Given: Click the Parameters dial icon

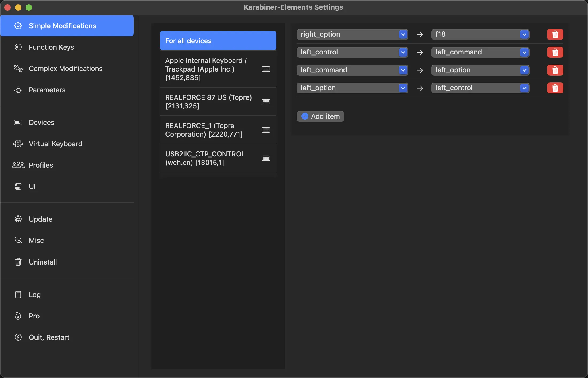Looking at the screenshot, I should 18,90.
